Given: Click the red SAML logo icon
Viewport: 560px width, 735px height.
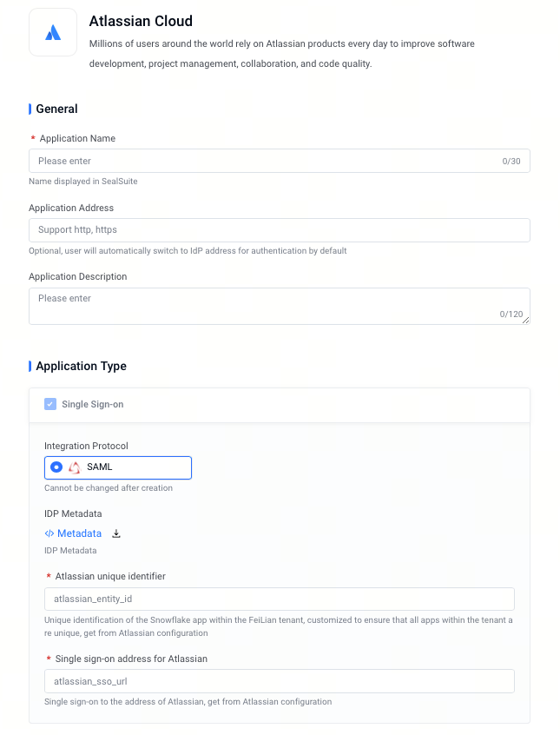Looking at the screenshot, I should [x=75, y=467].
